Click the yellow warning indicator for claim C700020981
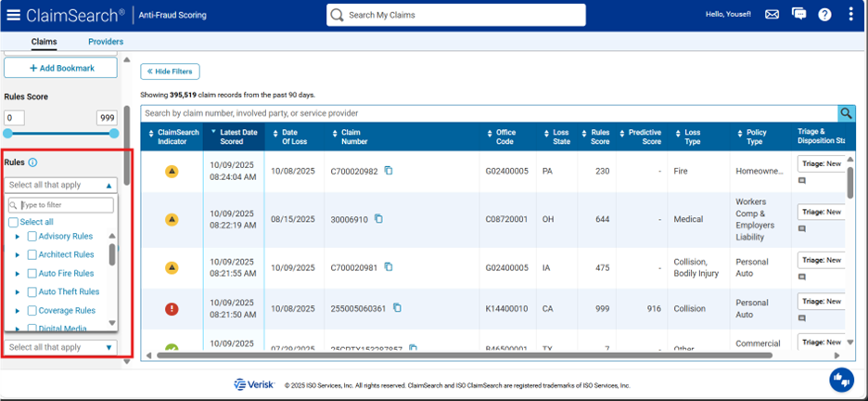Image resolution: width=868 pixels, height=401 pixels. 172,267
